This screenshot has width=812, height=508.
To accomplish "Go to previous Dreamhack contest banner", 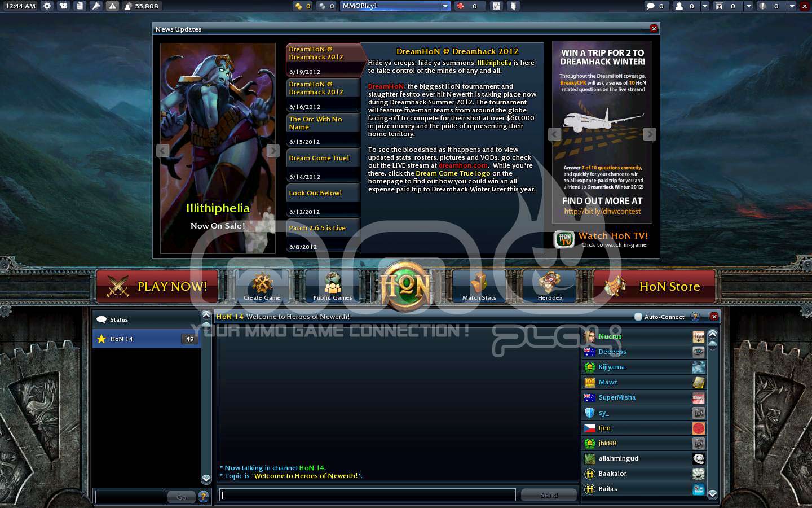I will click(x=555, y=134).
